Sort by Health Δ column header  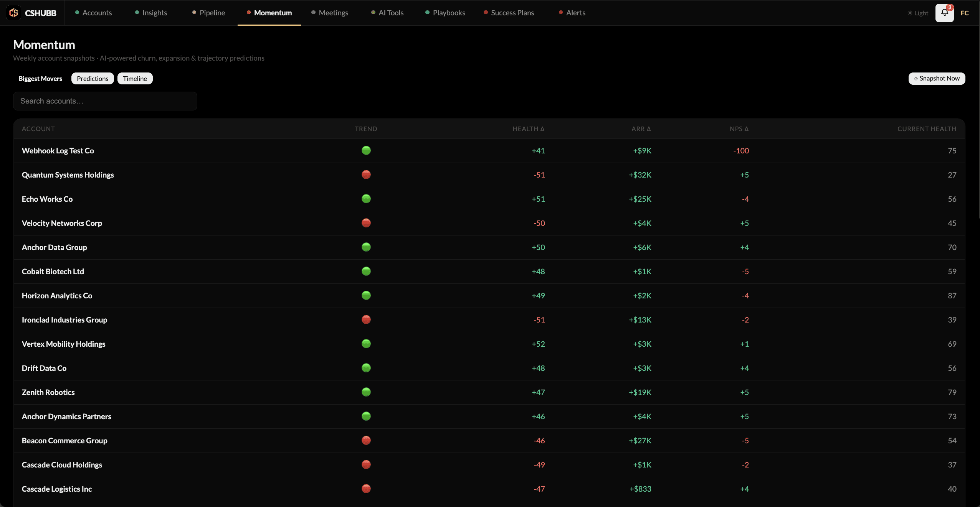[528, 129]
